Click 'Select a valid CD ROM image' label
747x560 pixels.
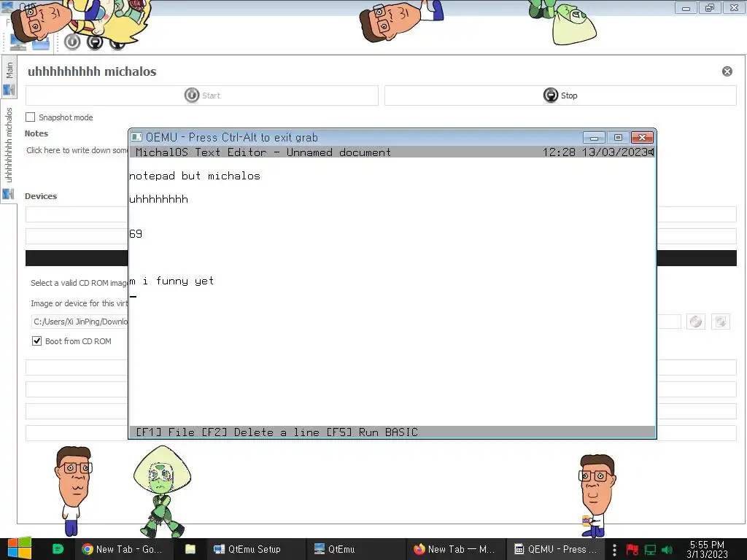point(80,284)
